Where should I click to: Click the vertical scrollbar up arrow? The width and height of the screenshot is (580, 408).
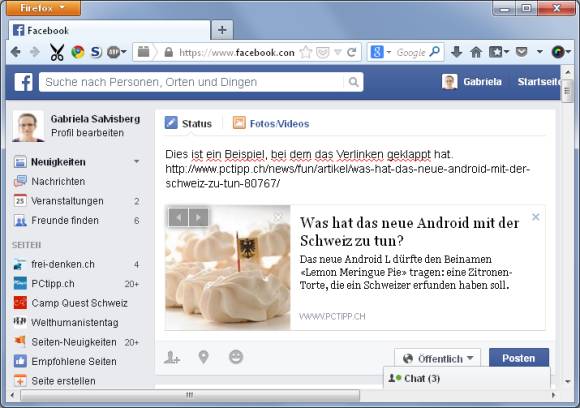567,71
